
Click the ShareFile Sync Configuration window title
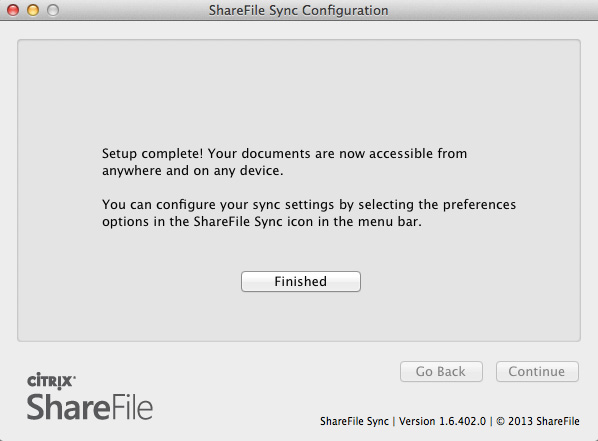click(298, 10)
